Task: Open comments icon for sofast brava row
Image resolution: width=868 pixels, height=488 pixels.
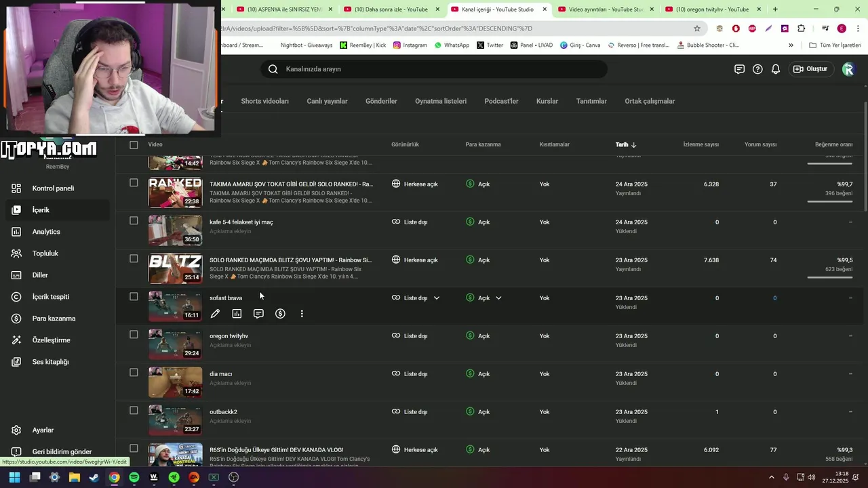Action: pyautogui.click(x=258, y=314)
